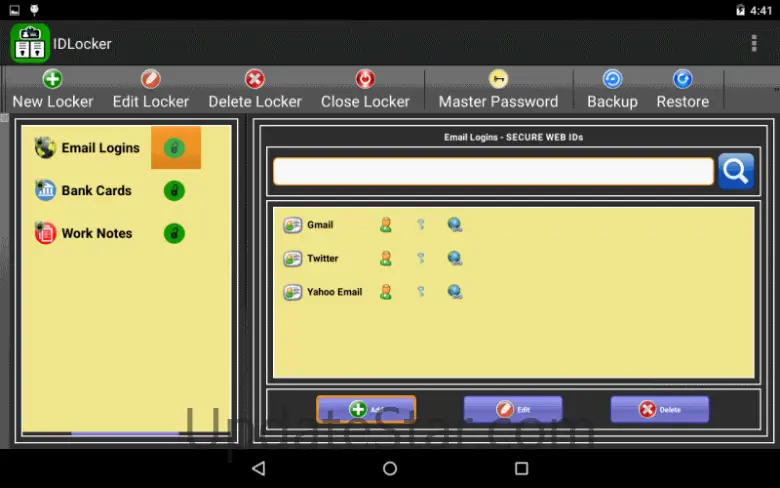Open website via Yahoo Email globe icon
Viewport: 780px width, 488px height.
(x=455, y=292)
